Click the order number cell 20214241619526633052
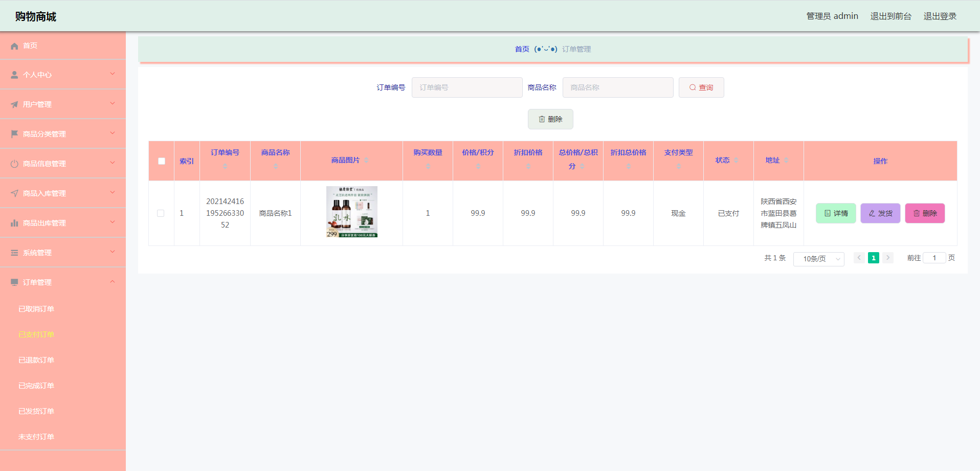This screenshot has width=980, height=471. [225, 213]
